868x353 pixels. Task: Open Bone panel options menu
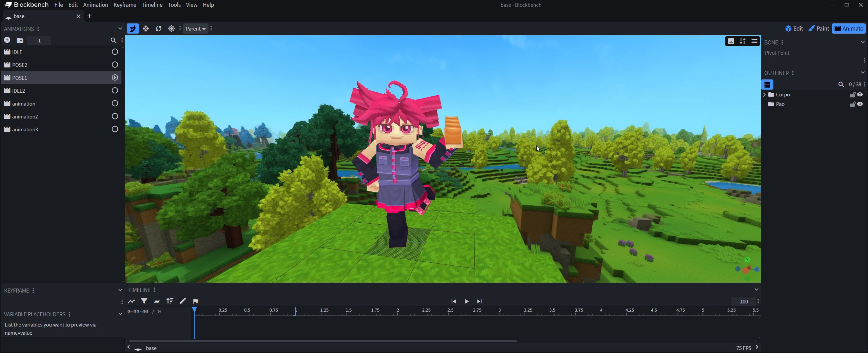pos(782,42)
